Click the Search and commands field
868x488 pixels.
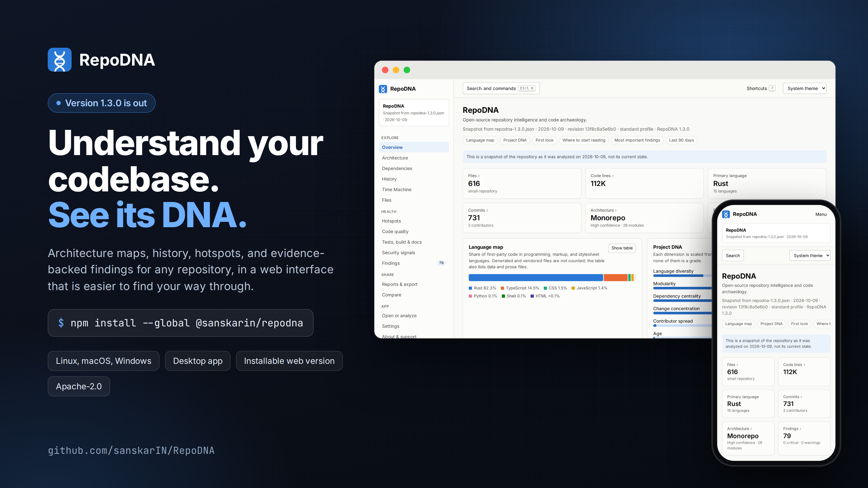(x=501, y=88)
